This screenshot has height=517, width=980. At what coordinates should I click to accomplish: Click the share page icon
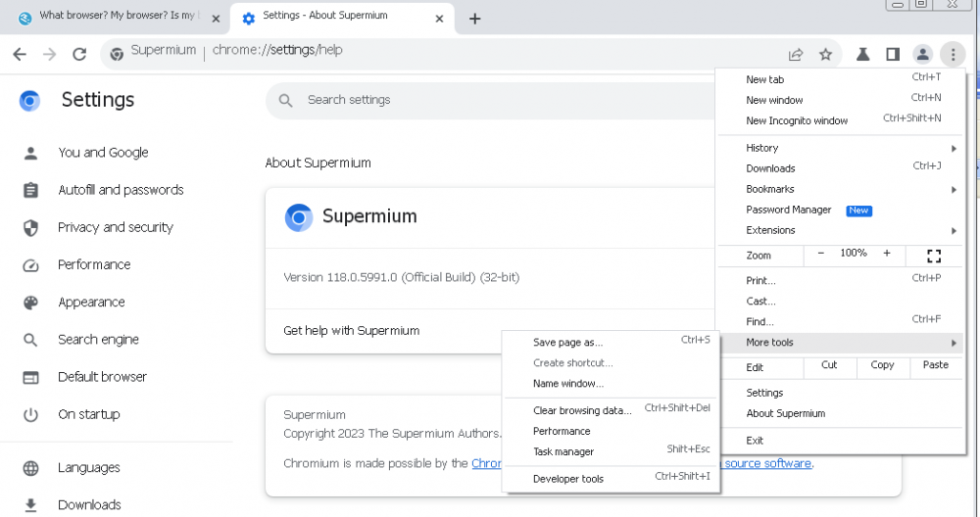tap(796, 55)
